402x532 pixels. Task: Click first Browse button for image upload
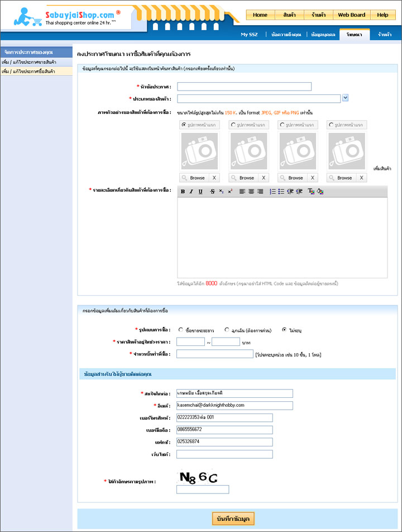[194, 178]
